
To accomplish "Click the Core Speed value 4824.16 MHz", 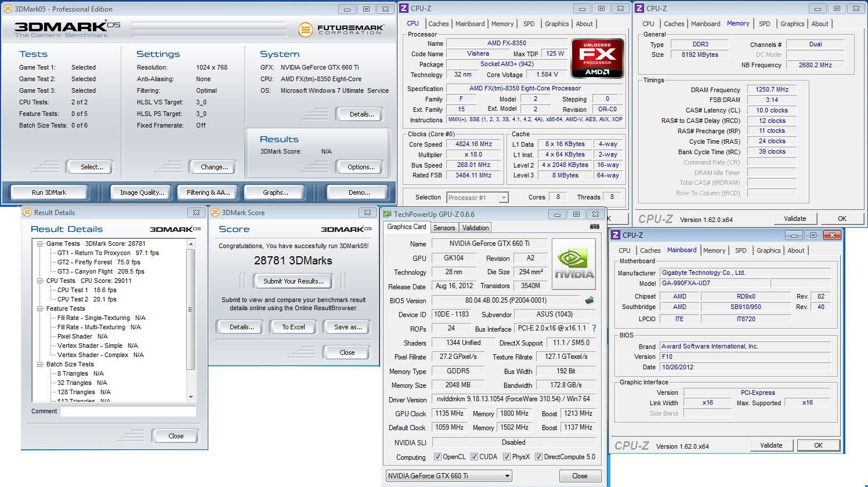I will (x=473, y=144).
